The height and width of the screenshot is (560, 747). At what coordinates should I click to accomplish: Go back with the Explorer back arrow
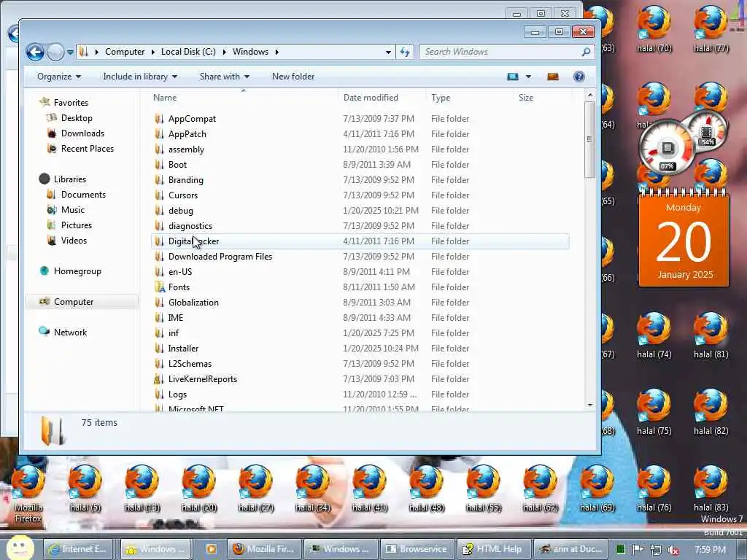35,52
